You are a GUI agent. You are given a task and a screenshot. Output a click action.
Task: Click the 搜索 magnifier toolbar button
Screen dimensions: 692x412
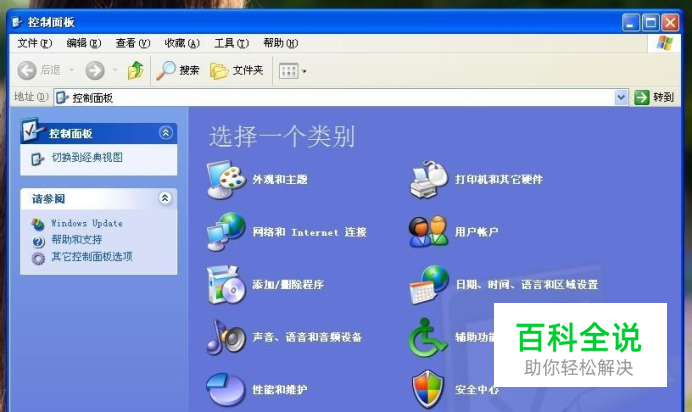tap(178, 70)
